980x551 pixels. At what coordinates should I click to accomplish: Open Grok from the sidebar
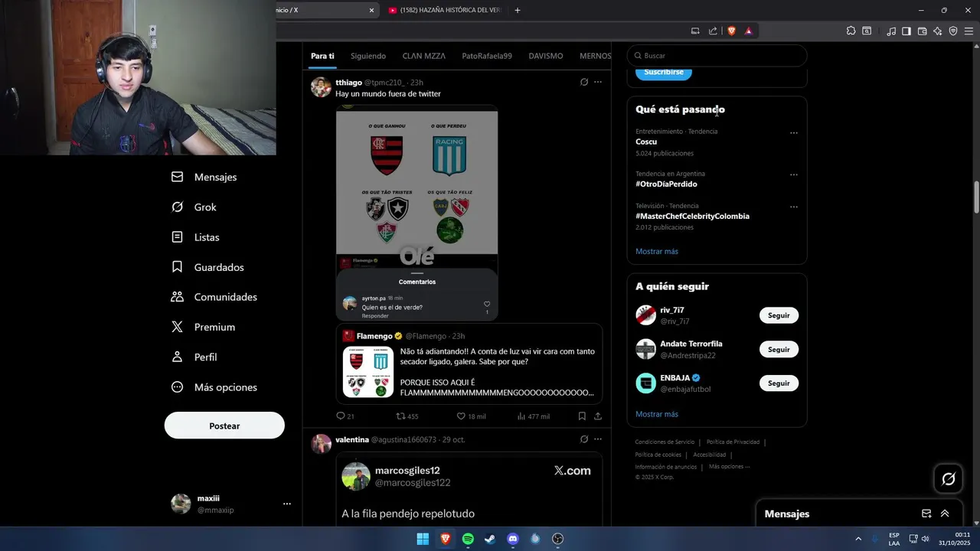(x=194, y=207)
